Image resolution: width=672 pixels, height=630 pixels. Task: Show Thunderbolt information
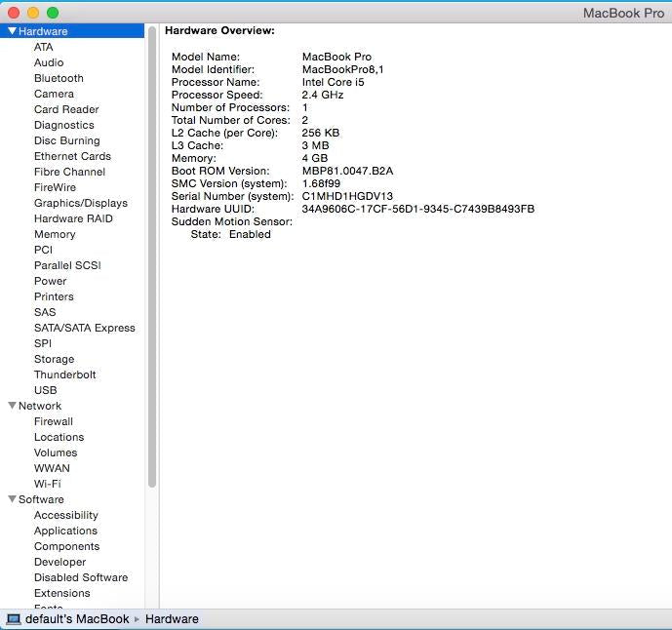coord(64,374)
